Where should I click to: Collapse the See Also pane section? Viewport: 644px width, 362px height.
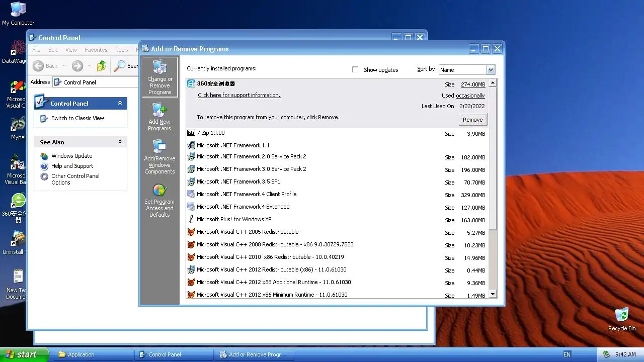120,142
